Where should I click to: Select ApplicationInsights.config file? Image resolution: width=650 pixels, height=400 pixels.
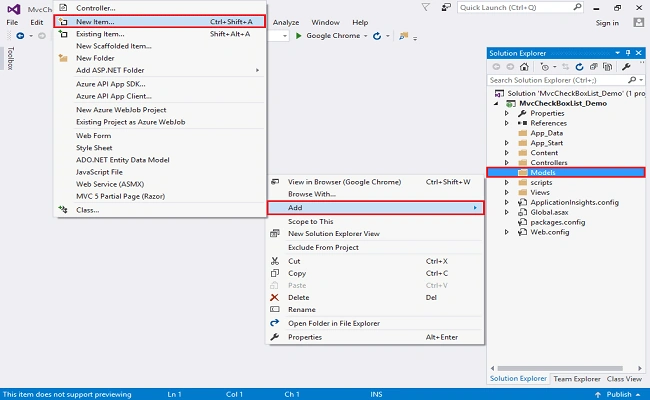tap(574, 202)
